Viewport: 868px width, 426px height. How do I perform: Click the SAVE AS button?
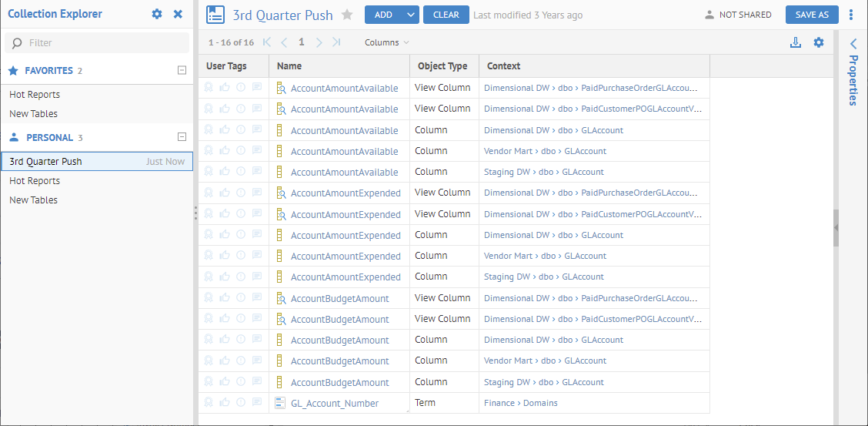coord(812,15)
